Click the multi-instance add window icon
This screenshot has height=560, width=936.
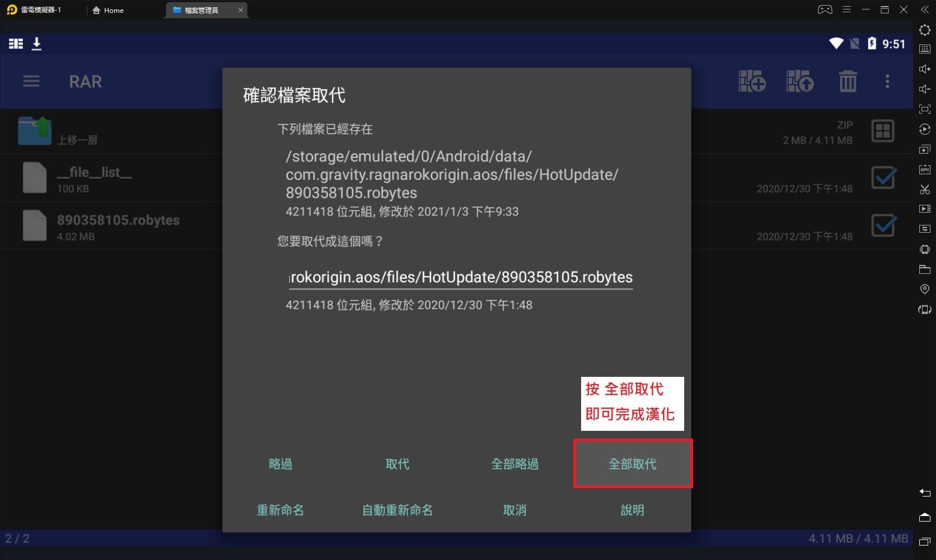[x=925, y=149]
